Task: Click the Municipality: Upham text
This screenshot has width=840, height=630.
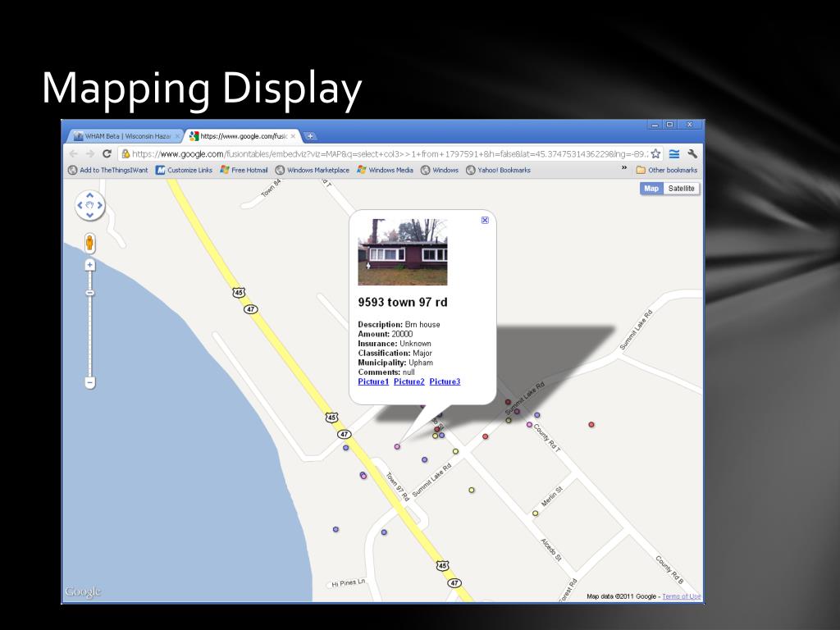Action: click(395, 363)
